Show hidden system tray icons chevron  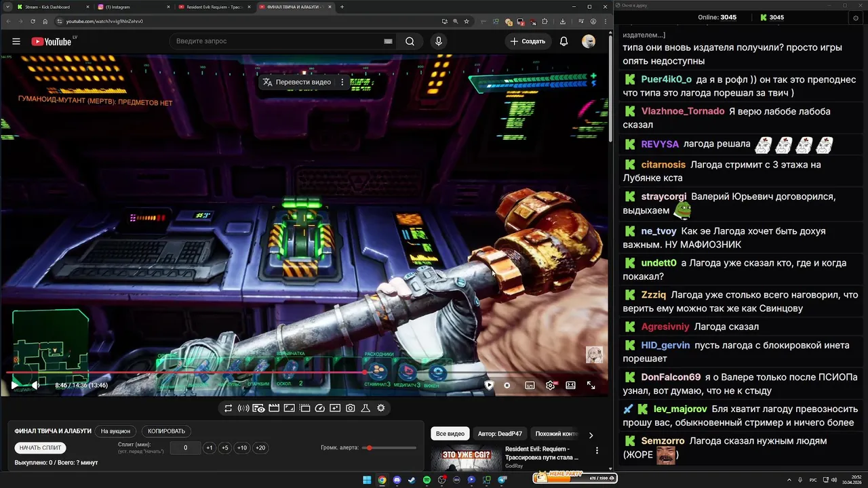point(790,480)
